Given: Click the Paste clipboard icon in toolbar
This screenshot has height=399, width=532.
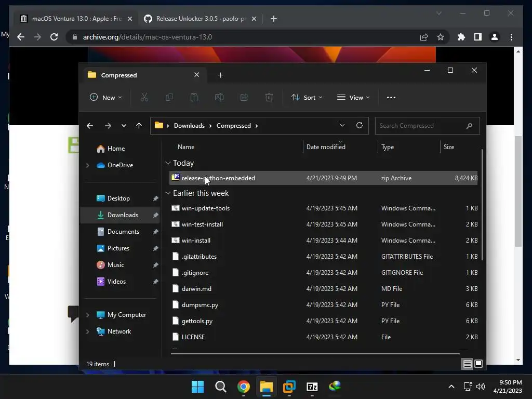Looking at the screenshot, I should point(194,97).
